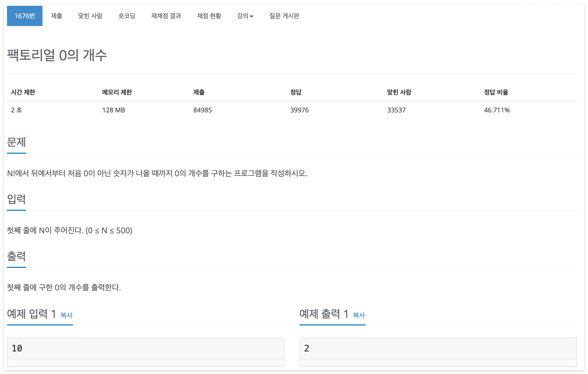The width and height of the screenshot is (588, 374).
Task: Open the 1676번 problem tab
Action: [24, 16]
